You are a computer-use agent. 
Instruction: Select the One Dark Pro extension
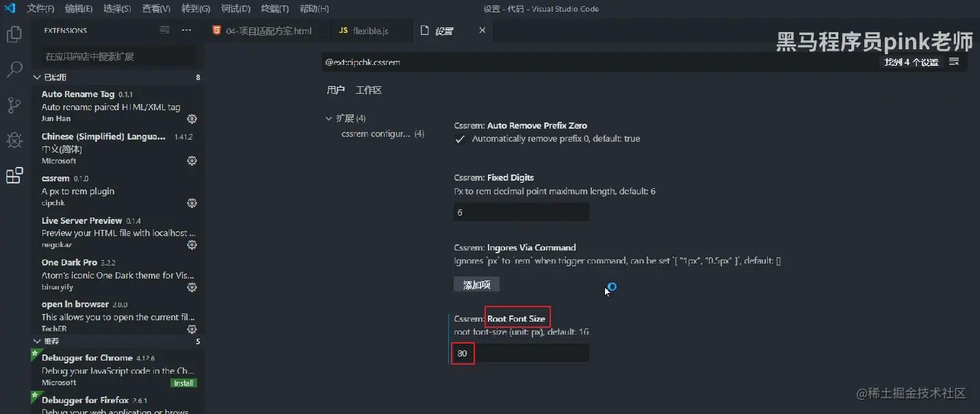pos(118,275)
